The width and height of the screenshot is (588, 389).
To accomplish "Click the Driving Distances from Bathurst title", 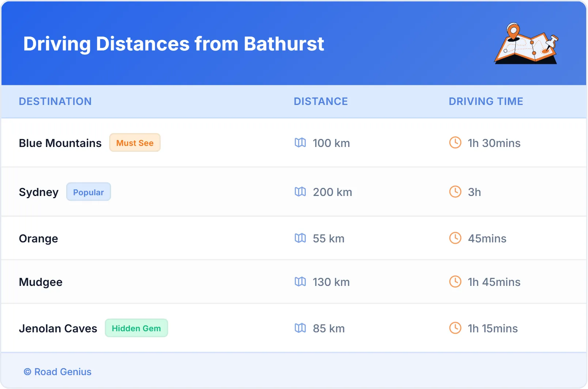I will (x=174, y=44).
